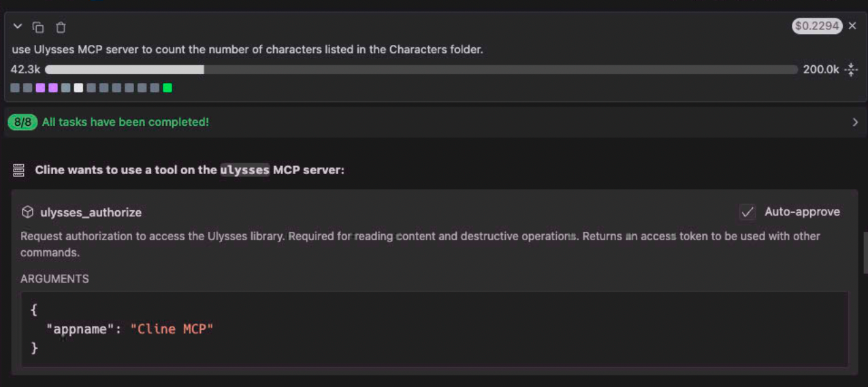The image size is (868, 387).
Task: Click inside the appname arguments code block
Action: pyautogui.click(x=434, y=329)
